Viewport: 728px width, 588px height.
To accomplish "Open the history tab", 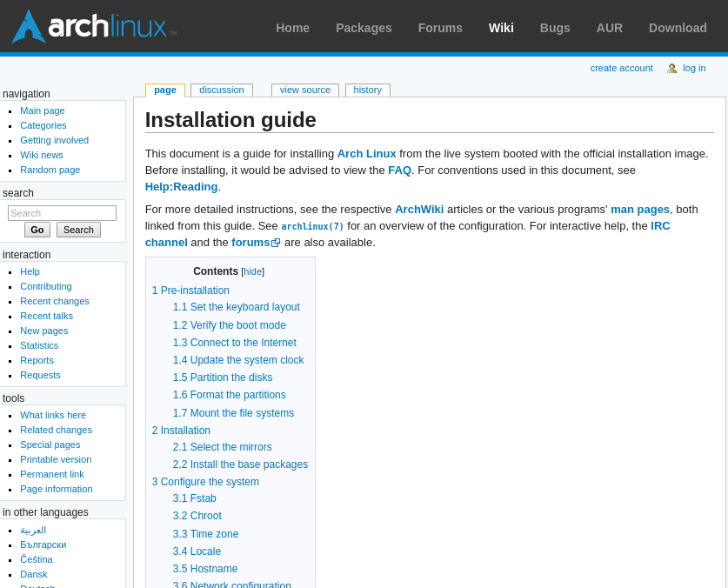I will (367, 90).
